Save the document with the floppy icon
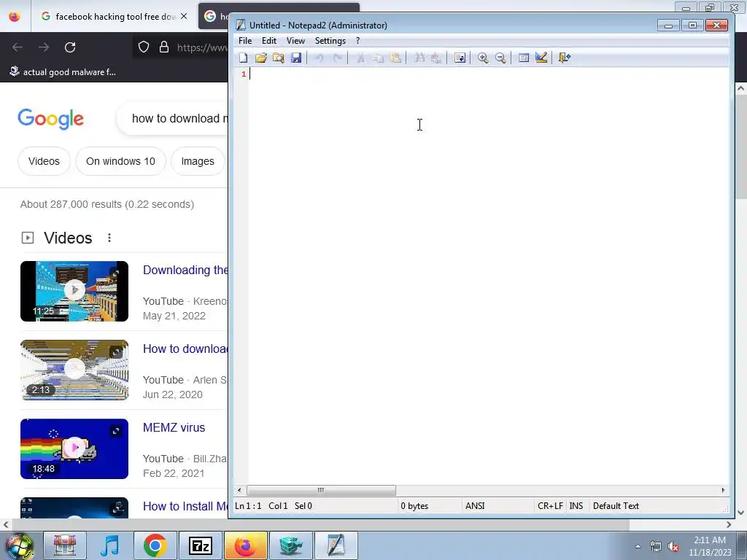 coord(296,58)
